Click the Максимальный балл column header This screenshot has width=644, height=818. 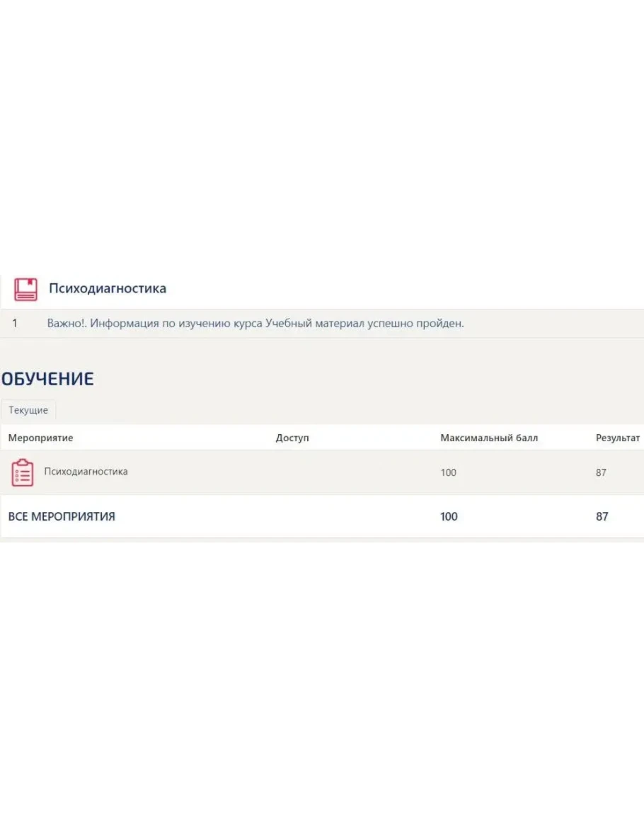click(489, 438)
